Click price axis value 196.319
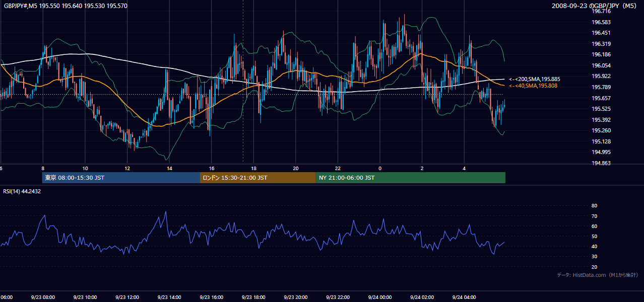 point(601,44)
